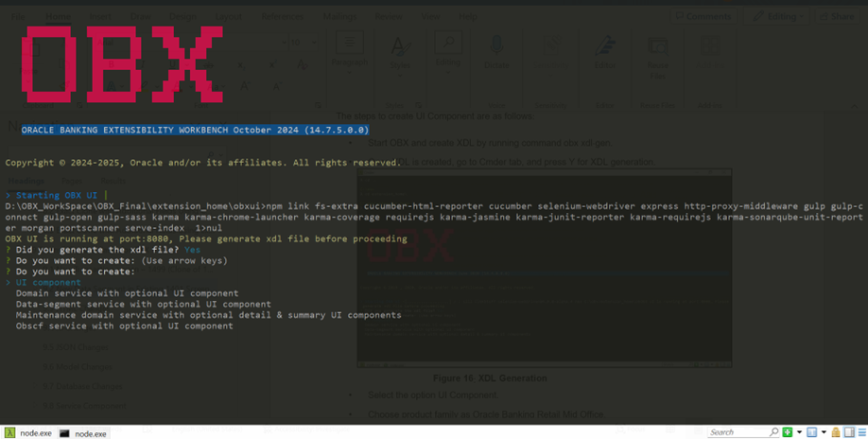Select Domain service with optional UI component
This screenshot has height=439, width=868.
[127, 293]
